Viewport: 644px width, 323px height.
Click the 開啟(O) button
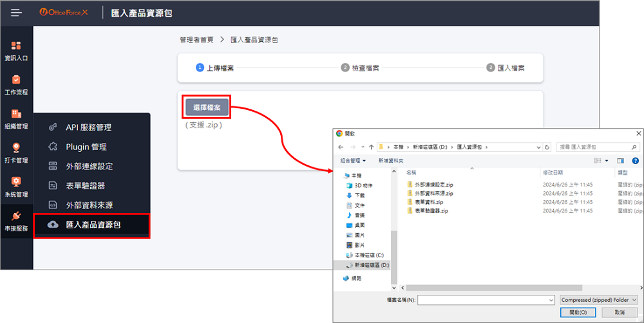[x=578, y=312]
